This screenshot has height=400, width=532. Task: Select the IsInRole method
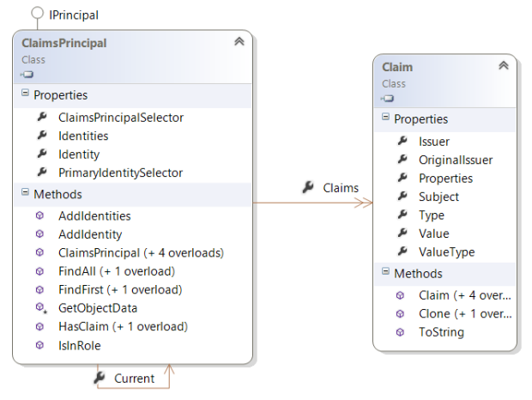(81, 344)
